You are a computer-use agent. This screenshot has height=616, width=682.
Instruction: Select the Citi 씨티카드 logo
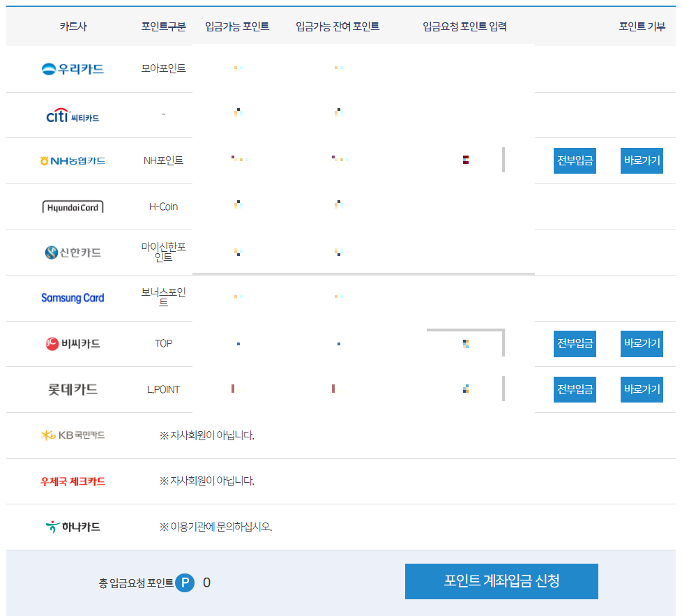[x=73, y=114]
